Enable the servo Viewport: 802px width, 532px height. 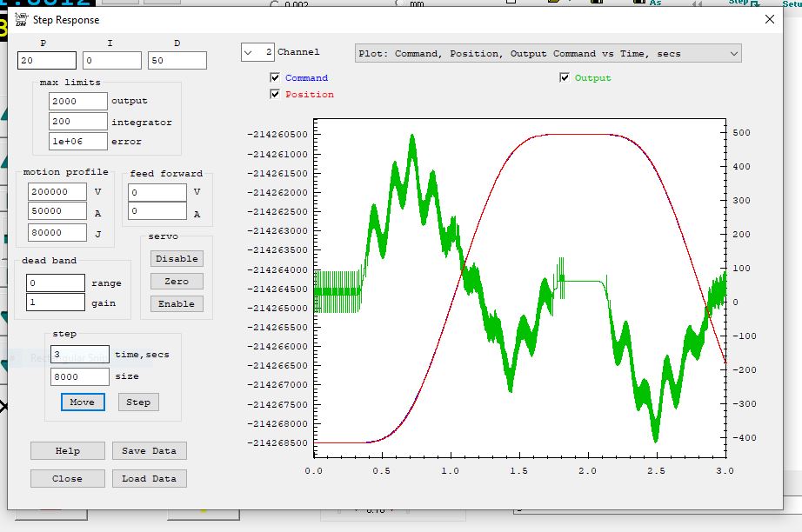(177, 304)
